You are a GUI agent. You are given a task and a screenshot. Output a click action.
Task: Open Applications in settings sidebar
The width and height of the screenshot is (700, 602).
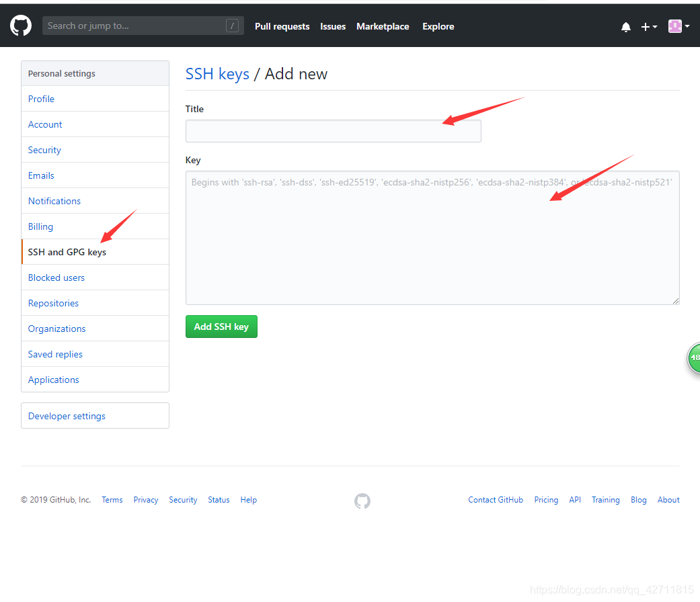(95, 380)
